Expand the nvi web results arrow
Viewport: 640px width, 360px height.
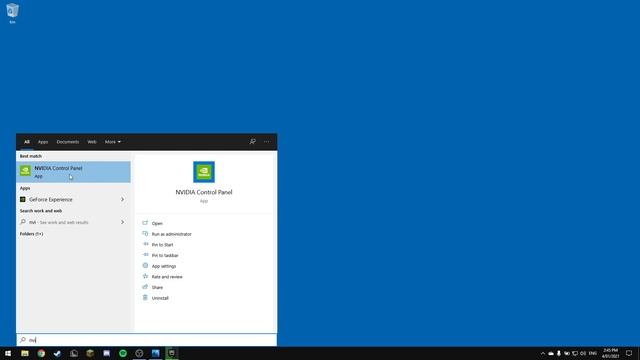[x=122, y=222]
